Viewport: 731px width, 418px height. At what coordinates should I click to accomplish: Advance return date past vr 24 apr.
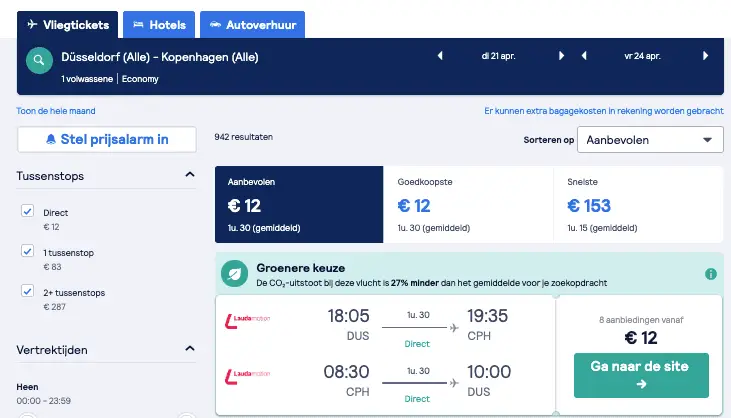[705, 56]
